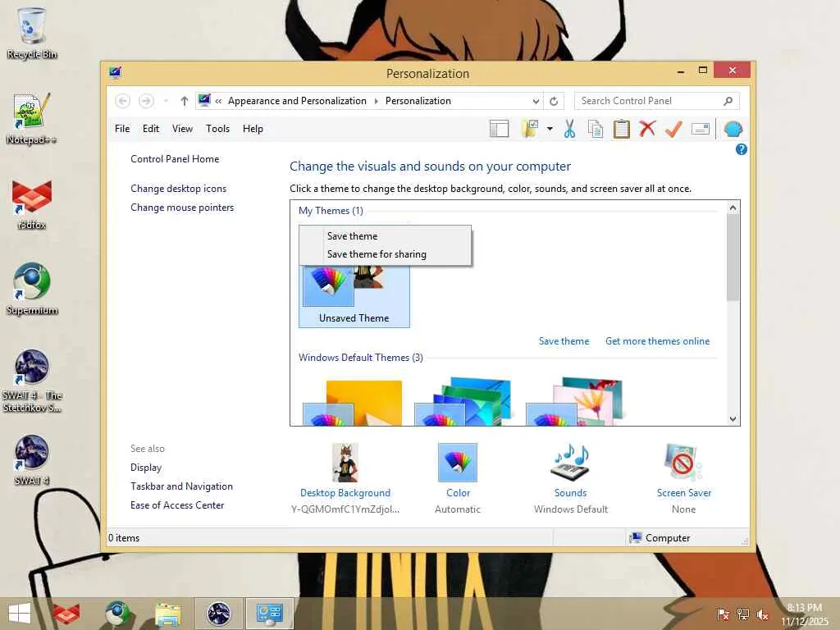
Task: Open File Explorer from the taskbar
Action: (167, 614)
